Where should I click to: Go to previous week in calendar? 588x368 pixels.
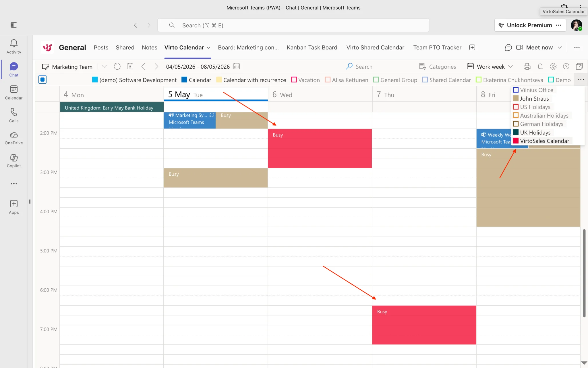click(x=143, y=67)
